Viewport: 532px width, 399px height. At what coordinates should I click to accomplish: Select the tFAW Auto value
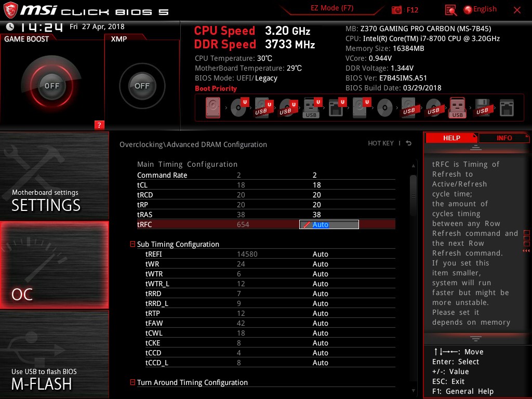[x=320, y=323]
